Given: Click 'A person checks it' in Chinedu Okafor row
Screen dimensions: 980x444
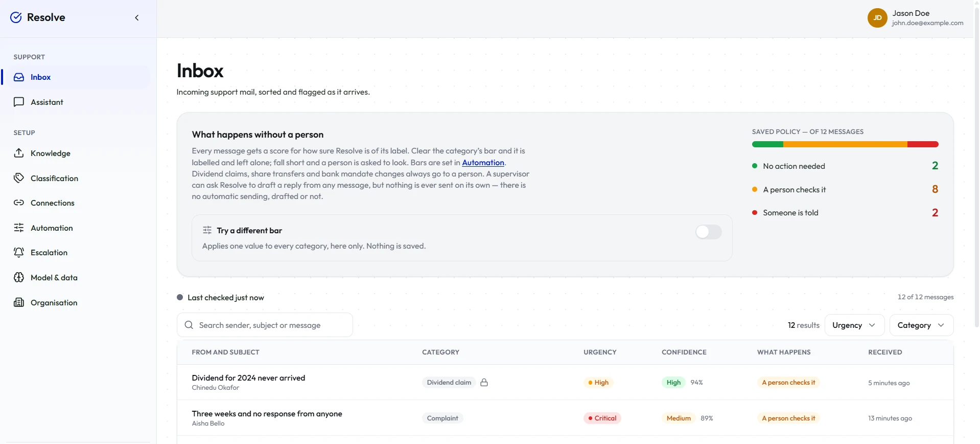Looking at the screenshot, I should [x=788, y=383].
